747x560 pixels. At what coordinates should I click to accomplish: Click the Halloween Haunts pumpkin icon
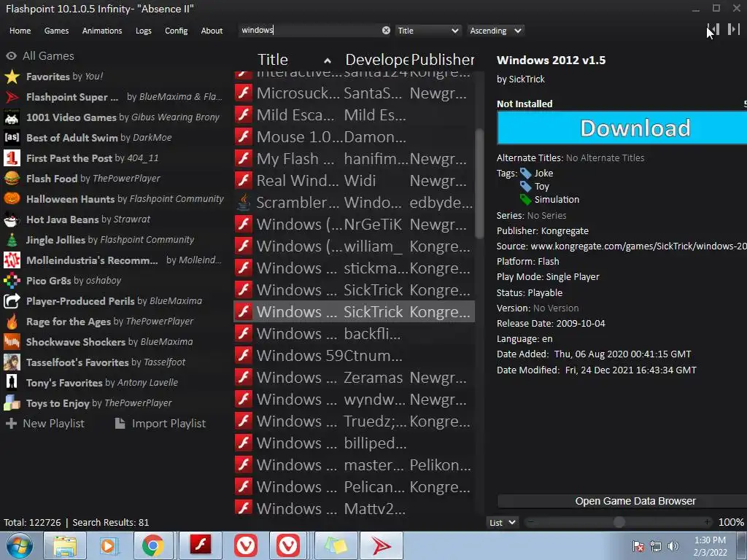coord(12,198)
